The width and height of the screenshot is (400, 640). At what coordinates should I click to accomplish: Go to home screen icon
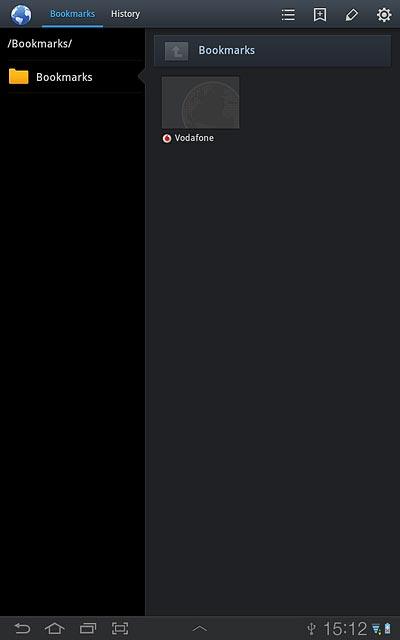point(55,628)
